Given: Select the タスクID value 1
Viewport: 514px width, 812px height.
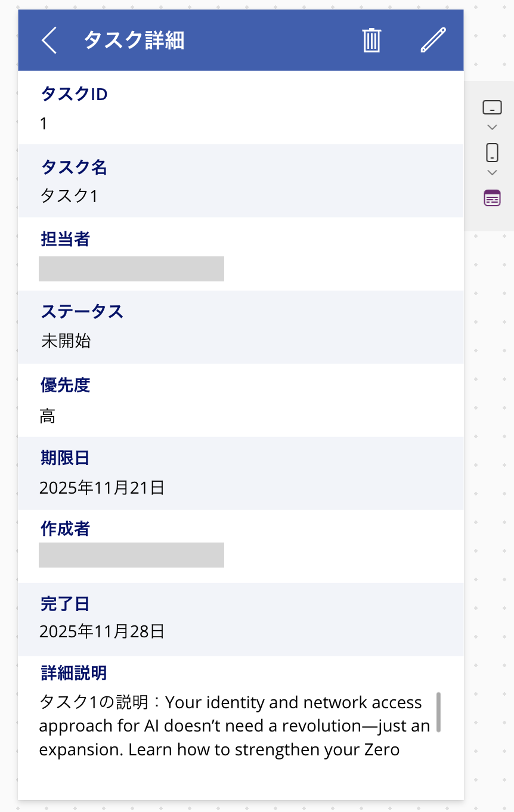Looking at the screenshot, I should [44, 124].
